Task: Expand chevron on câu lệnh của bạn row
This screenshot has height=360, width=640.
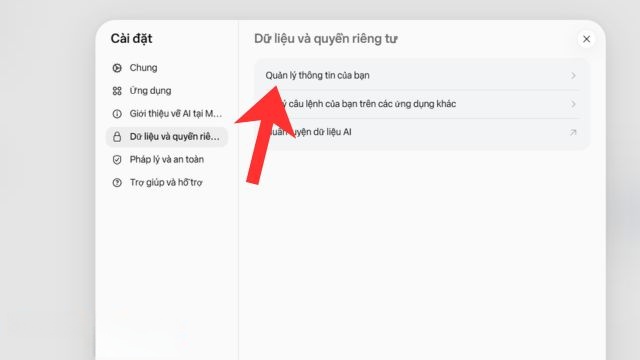Action: [573, 104]
